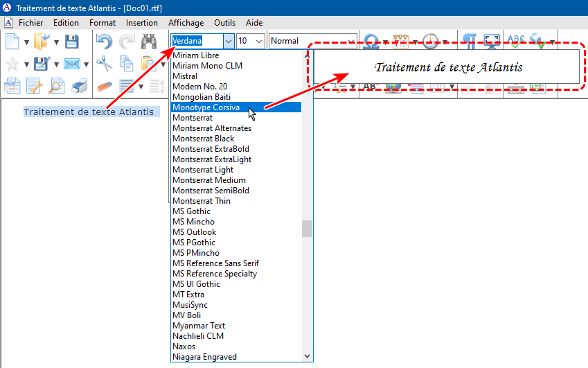
Task: Open Find with the binoculars icon
Action: 149,42
